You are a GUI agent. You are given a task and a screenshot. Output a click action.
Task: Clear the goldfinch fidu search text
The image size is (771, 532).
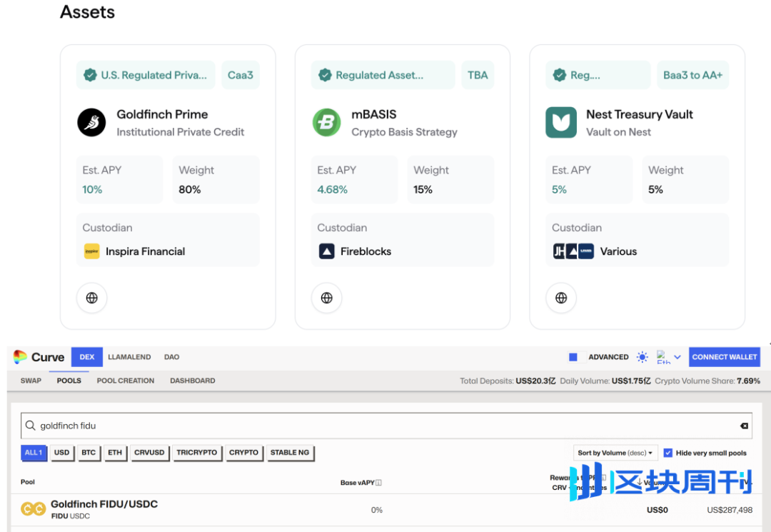[744, 426]
